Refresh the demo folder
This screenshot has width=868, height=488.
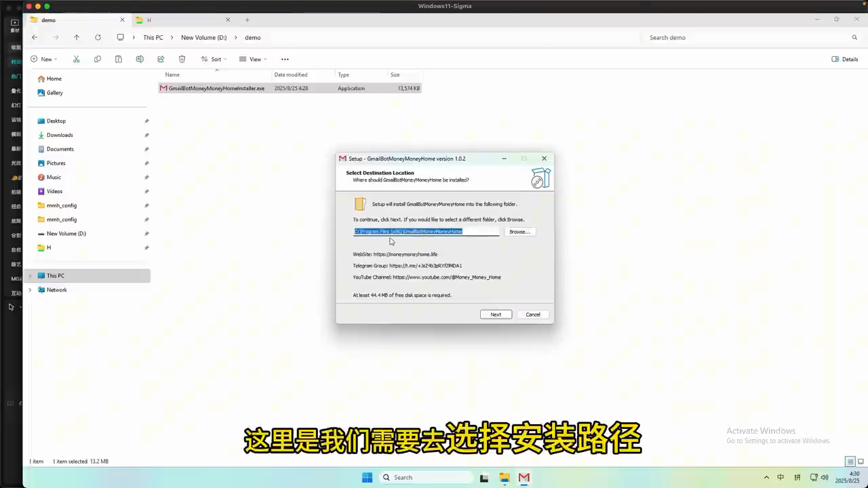pyautogui.click(x=98, y=37)
